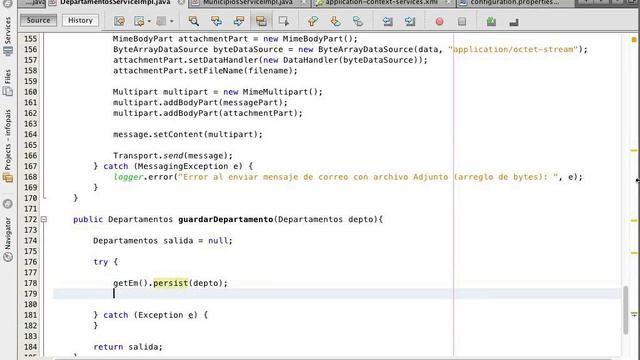
Task: Click the Comment lines toolbar icon
Action: point(491,21)
